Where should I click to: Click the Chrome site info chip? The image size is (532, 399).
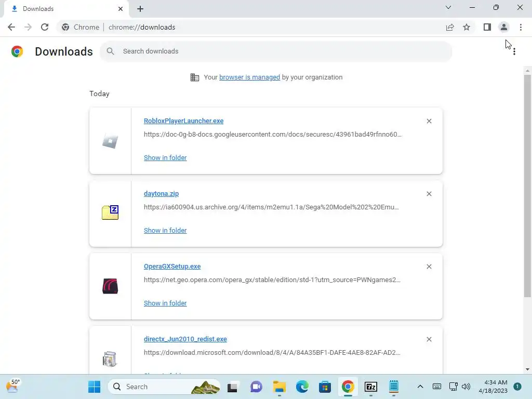(x=81, y=27)
